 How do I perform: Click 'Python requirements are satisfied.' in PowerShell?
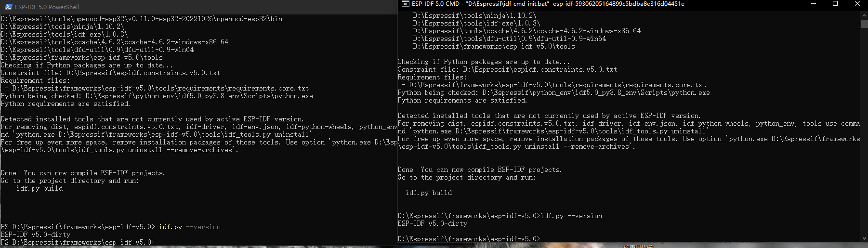pos(66,104)
